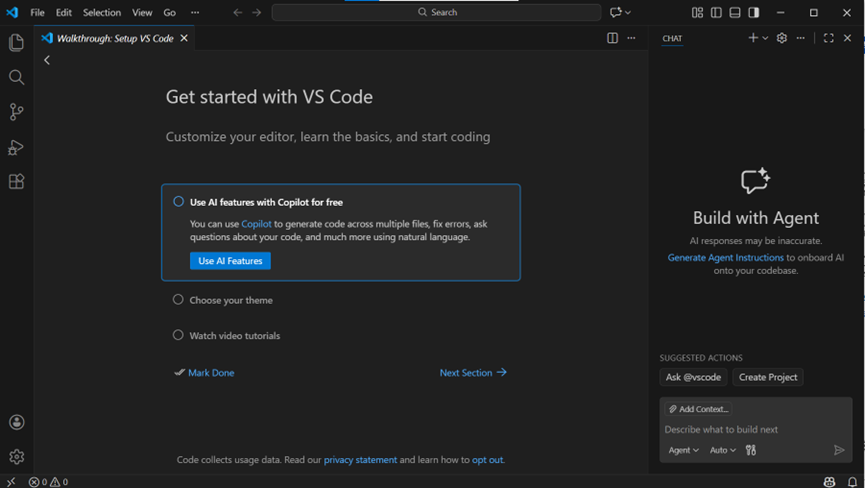
Task: Open the Auto model dropdown
Action: pos(722,450)
